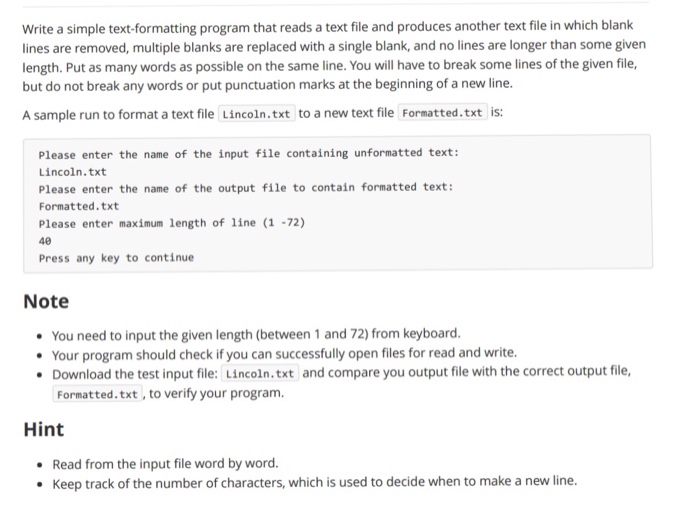Screen dimensions: 700x505
Task: Click the Formatted.txt label before 'is:'
Action: point(442,113)
